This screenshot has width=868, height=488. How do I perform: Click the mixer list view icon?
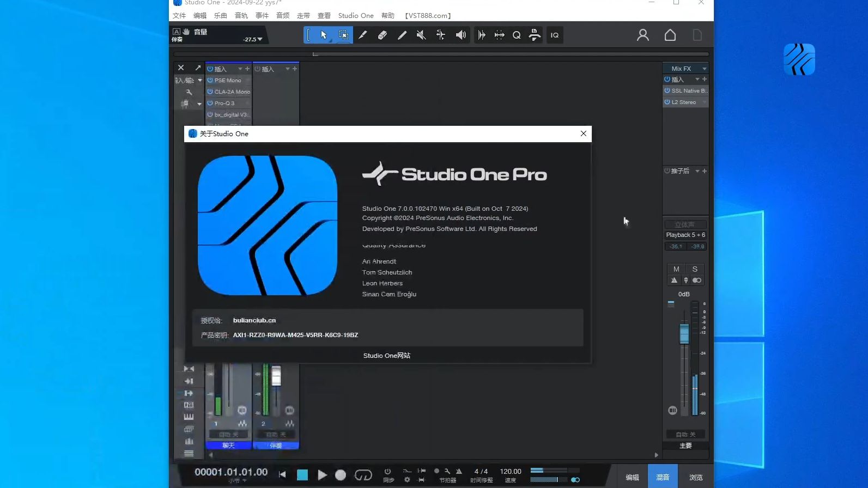189,453
